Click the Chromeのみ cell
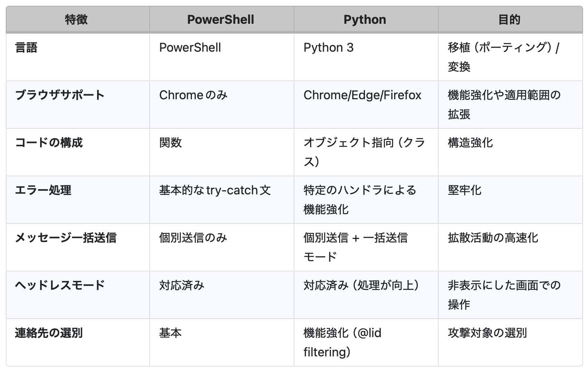 click(193, 95)
